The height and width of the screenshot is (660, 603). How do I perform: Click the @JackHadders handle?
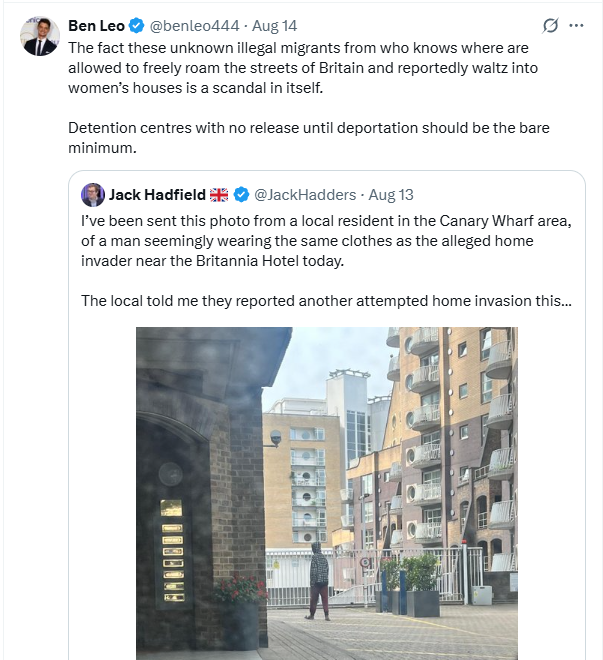307,195
